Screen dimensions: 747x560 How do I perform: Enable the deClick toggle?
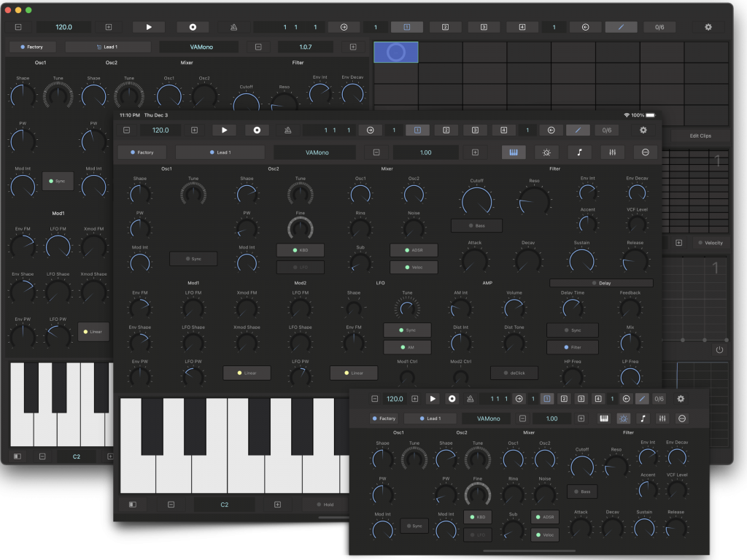pyautogui.click(x=519, y=373)
